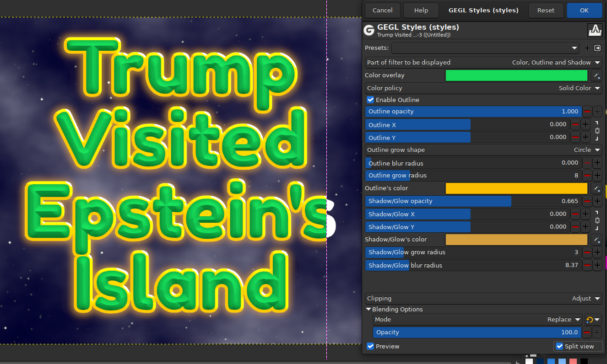Collapse the Blending Options section
The width and height of the screenshot is (607, 364).
click(x=369, y=310)
